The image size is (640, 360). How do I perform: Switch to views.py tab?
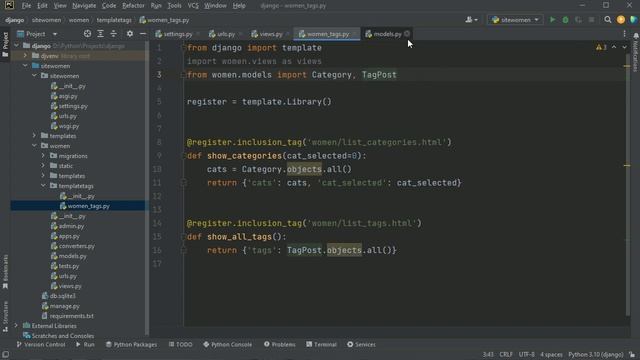coord(267,34)
